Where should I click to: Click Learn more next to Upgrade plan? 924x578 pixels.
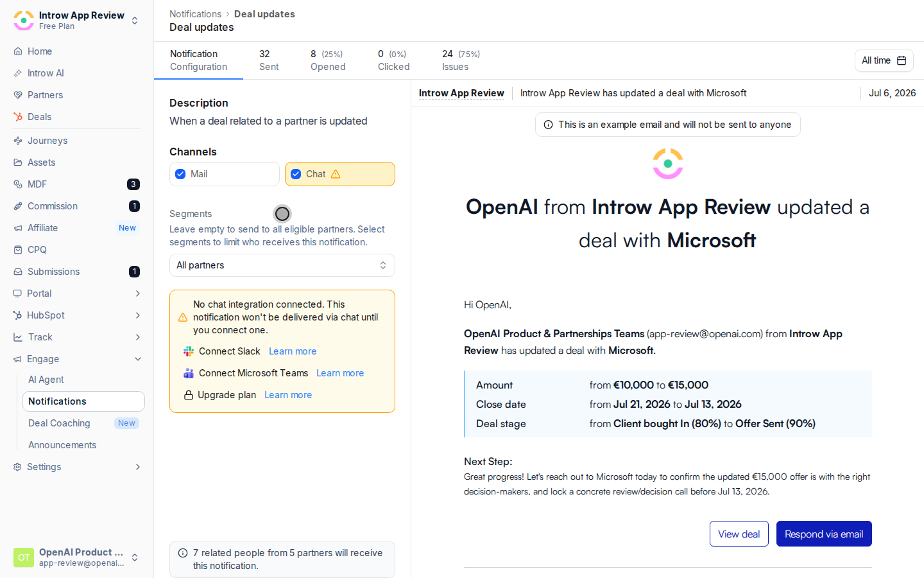point(288,395)
